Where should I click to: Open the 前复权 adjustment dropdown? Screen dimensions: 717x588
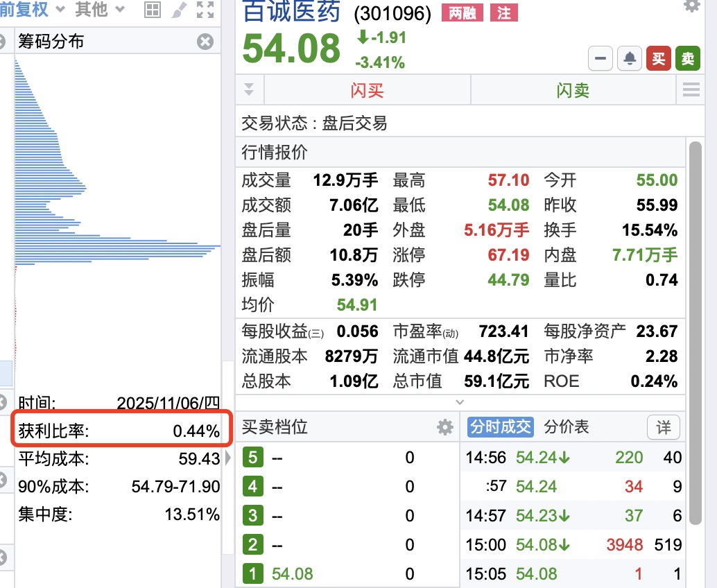click(x=32, y=9)
